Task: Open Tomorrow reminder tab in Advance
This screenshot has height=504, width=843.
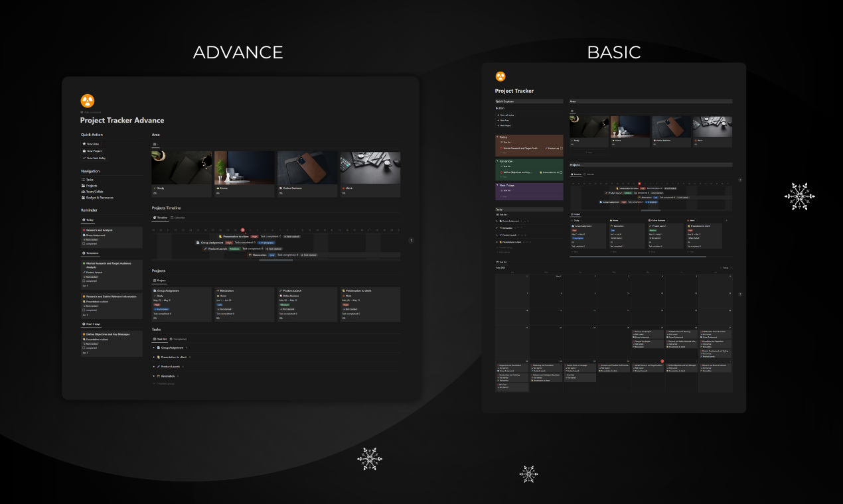Action: [x=90, y=253]
